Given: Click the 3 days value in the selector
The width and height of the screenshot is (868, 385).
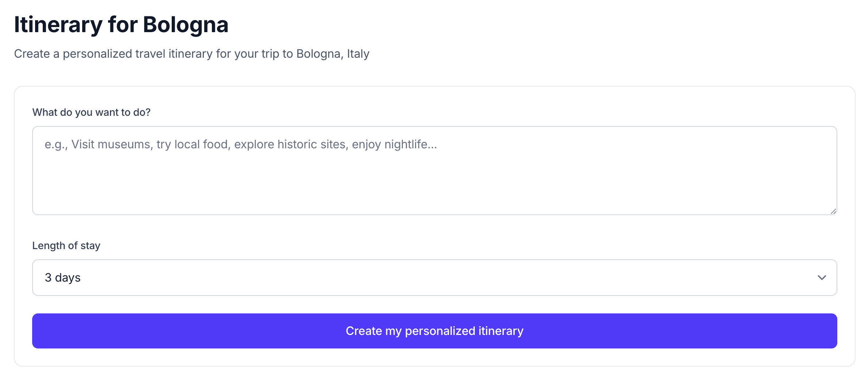Looking at the screenshot, I should (x=62, y=278).
